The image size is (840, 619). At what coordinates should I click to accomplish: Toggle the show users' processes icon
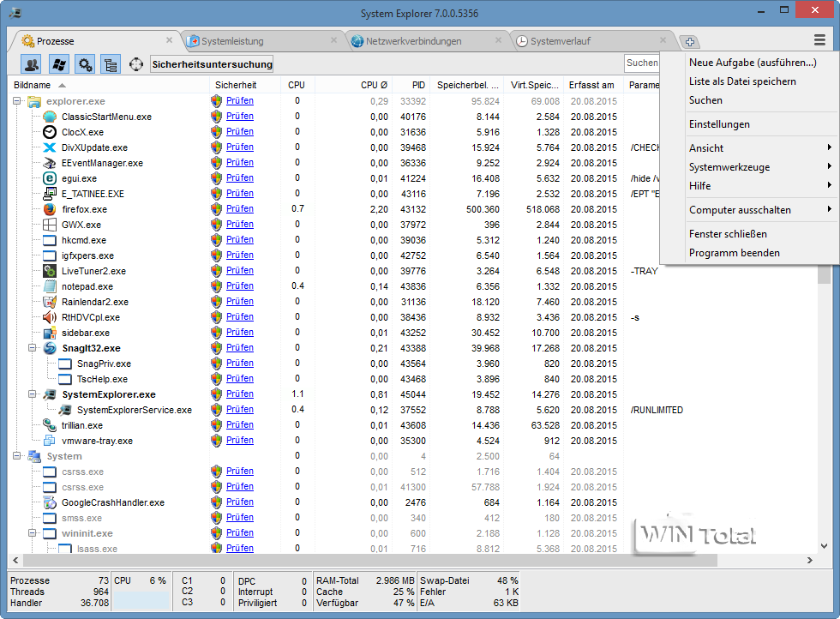[33, 64]
